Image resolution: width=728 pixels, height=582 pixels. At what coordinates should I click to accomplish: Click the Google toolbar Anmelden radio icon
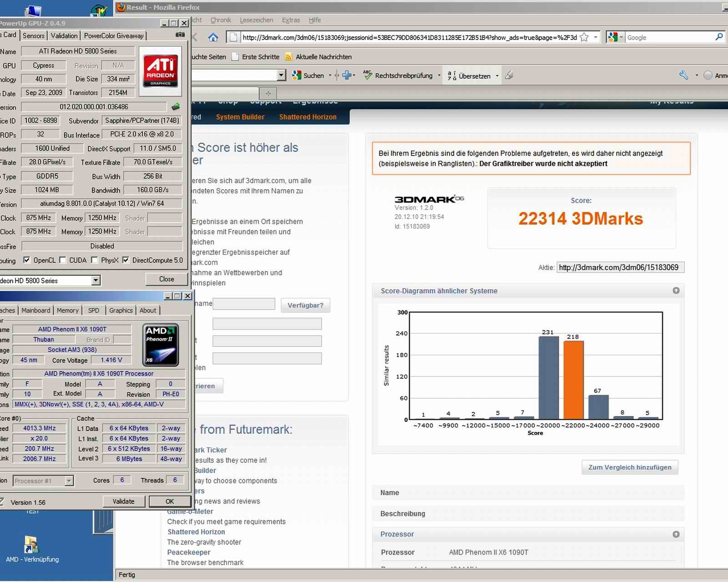708,75
